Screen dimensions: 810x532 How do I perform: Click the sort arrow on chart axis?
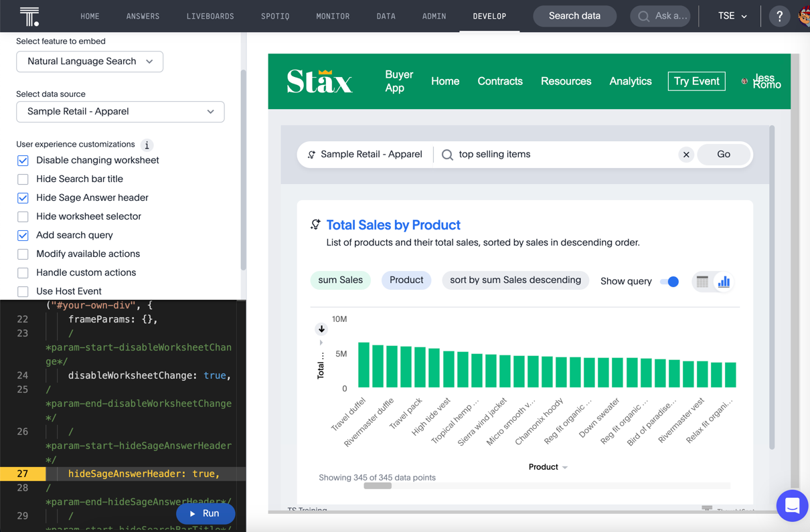tap(321, 329)
